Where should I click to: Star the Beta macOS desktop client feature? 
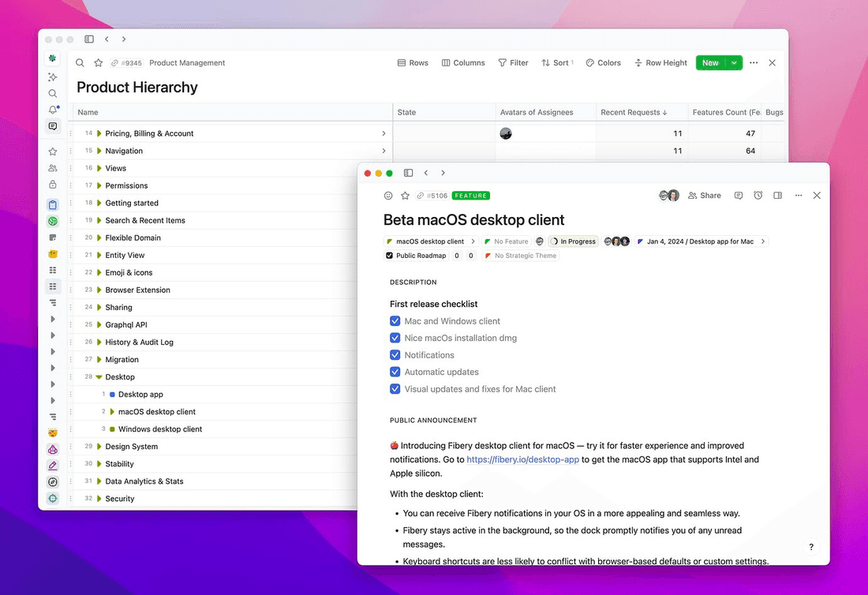(405, 195)
